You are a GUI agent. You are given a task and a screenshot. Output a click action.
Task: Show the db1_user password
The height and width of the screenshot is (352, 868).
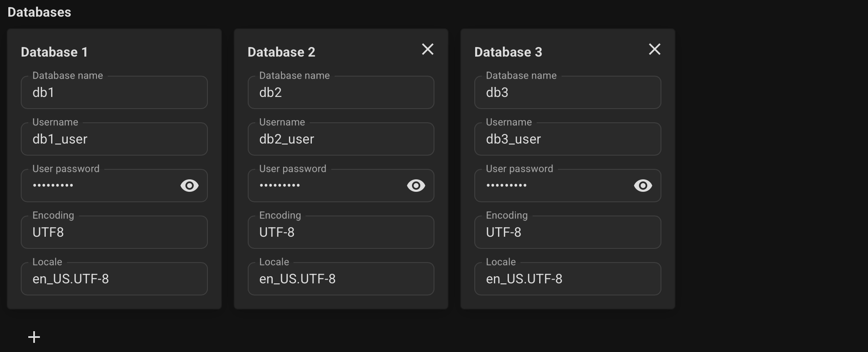click(190, 186)
